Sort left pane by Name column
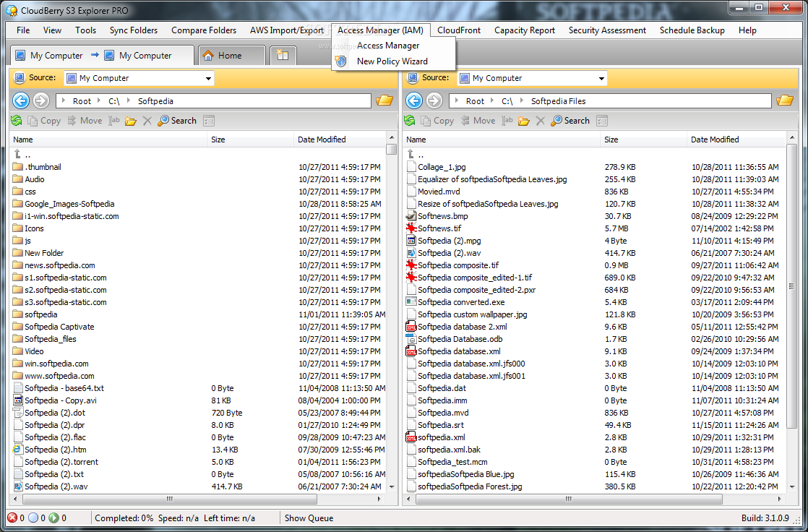The width and height of the screenshot is (808, 532). tap(108, 140)
